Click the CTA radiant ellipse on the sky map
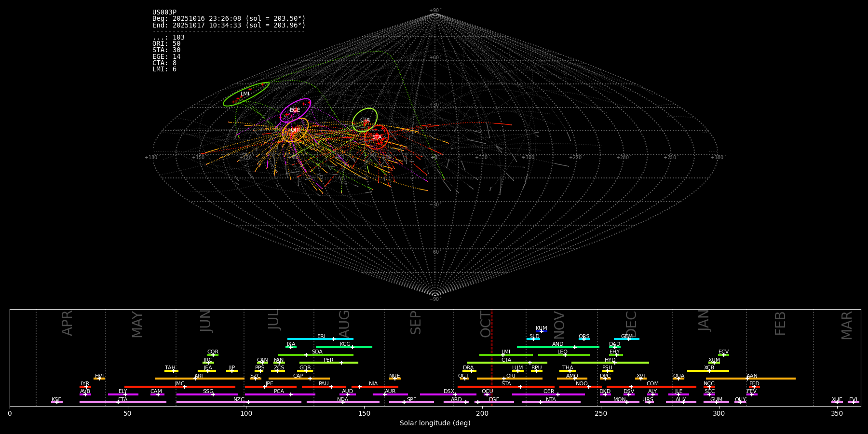 pos(365,120)
